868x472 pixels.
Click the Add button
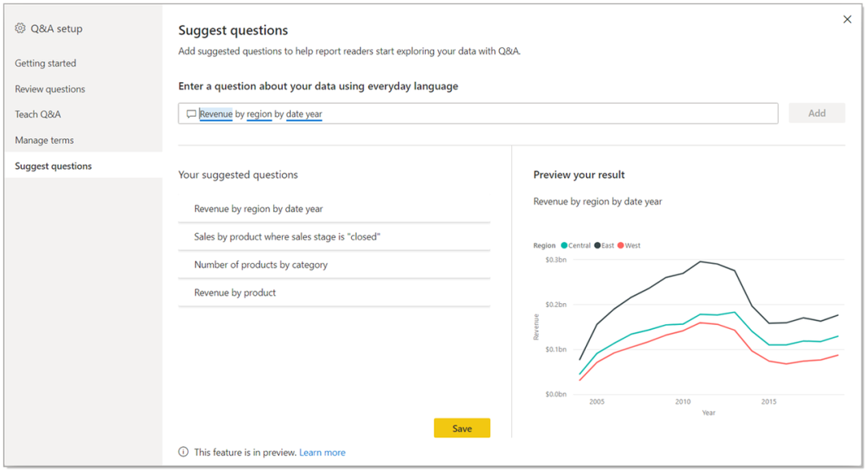[817, 113]
